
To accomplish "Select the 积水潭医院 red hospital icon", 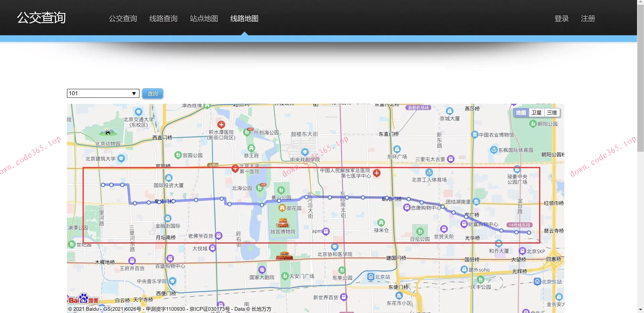I will [221, 125].
